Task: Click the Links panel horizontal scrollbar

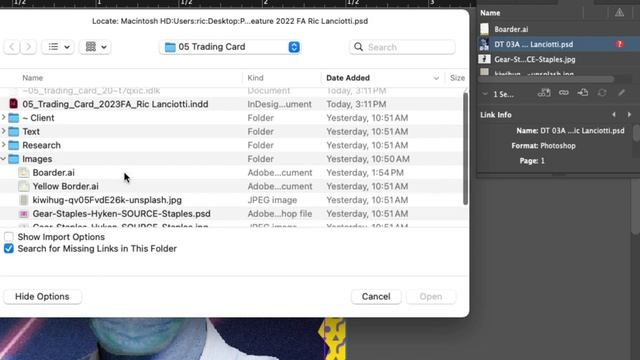Action: pyautogui.click(x=547, y=79)
